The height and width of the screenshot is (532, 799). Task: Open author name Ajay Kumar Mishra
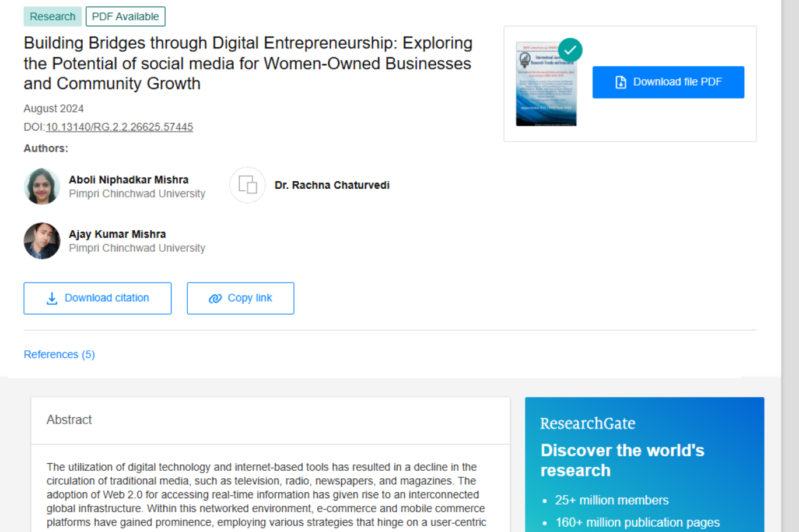pos(117,234)
